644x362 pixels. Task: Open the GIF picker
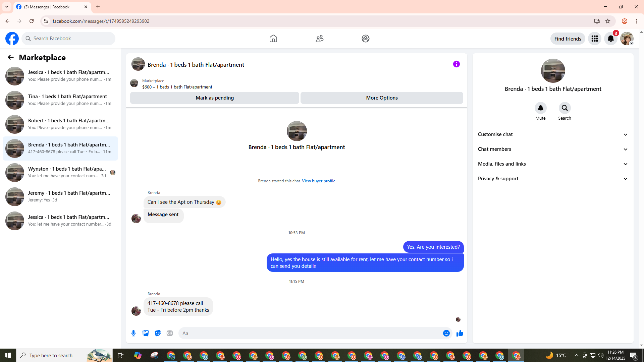[170, 333]
